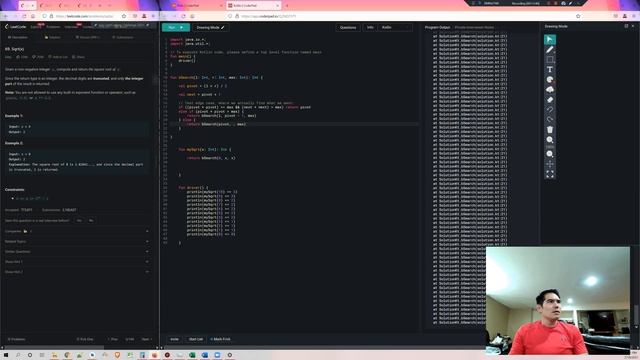Go to LeetCode home via logo
Image resolution: width=640 pixels, height=360 pixels.
pyautogui.click(x=16, y=27)
